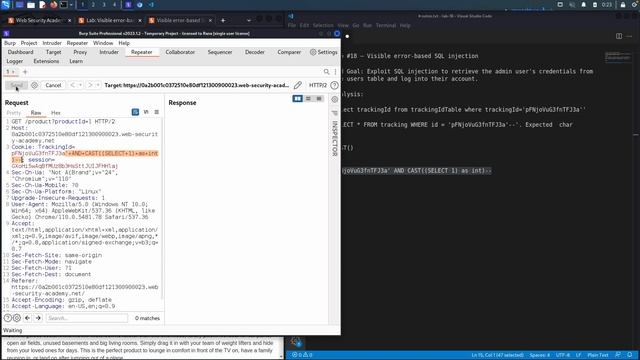Open the Selection menu in VS Code
Image resolution: width=640 pixels, height=360 pixels.
[323, 25]
